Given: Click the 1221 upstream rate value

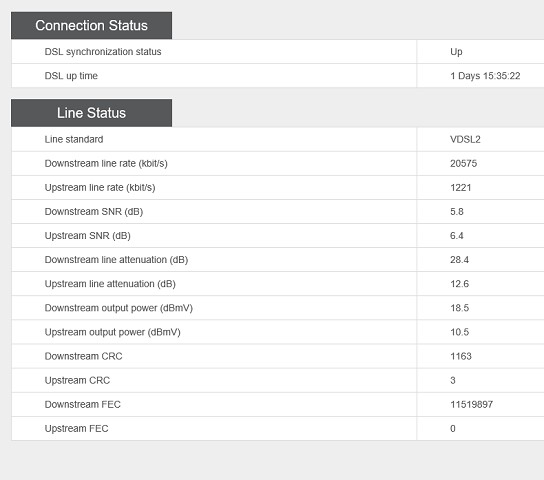Looking at the screenshot, I should click(x=461, y=188).
